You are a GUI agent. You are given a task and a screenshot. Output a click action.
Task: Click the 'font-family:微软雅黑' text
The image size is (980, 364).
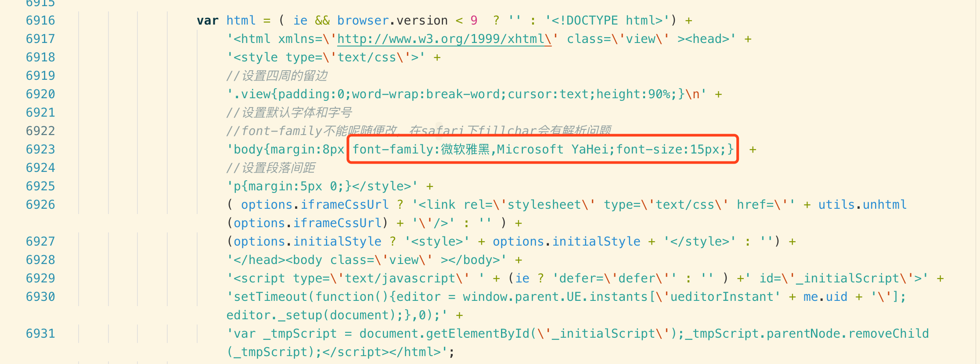[421, 150]
